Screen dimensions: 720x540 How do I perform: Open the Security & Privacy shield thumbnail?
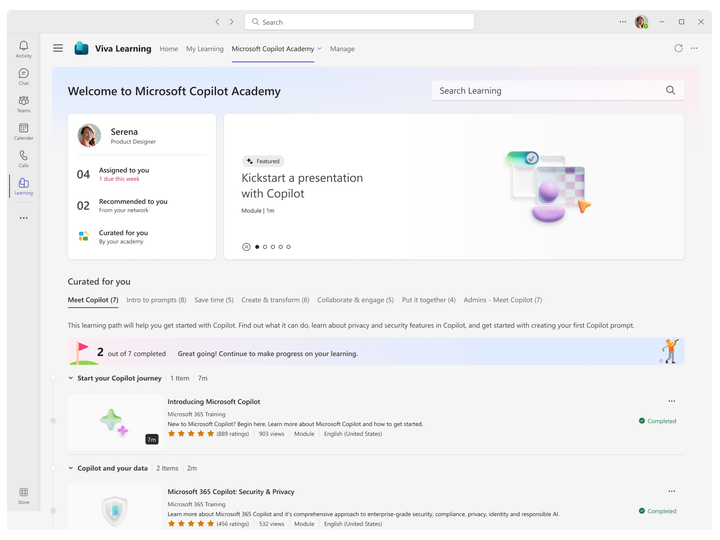point(115,507)
